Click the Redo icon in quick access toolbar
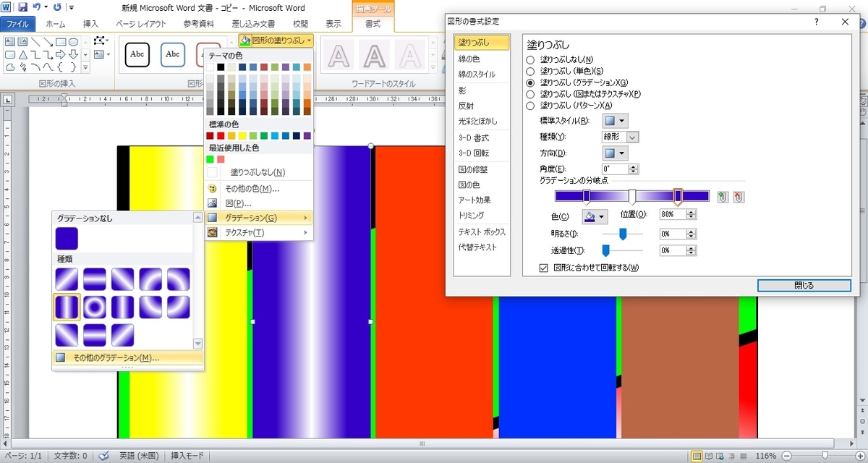Viewport: 868px width, 463px height. click(58, 7)
